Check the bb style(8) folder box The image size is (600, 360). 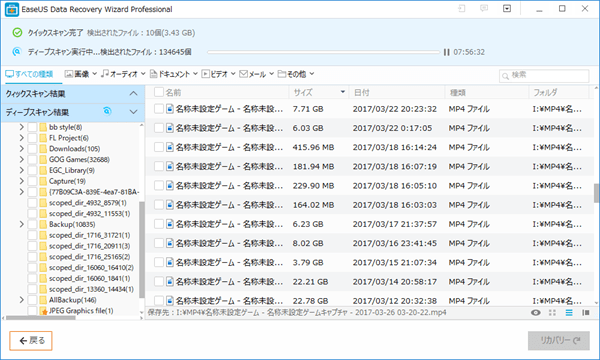(x=32, y=127)
